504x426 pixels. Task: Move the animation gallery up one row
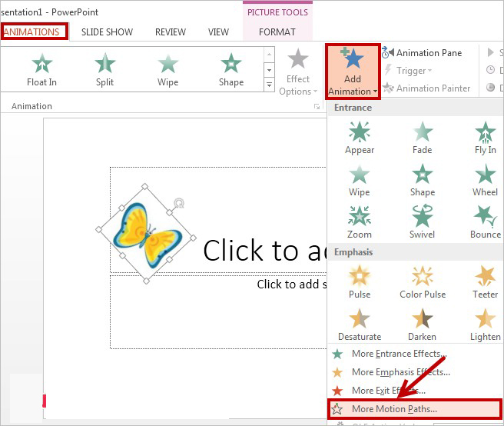pos(269,55)
